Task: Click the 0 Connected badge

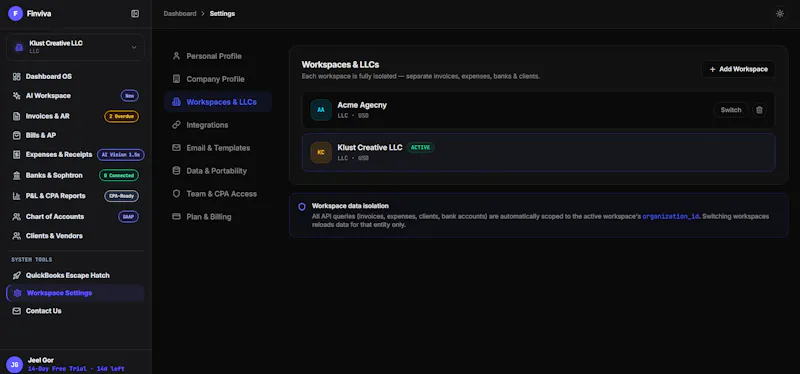Action: [119, 176]
